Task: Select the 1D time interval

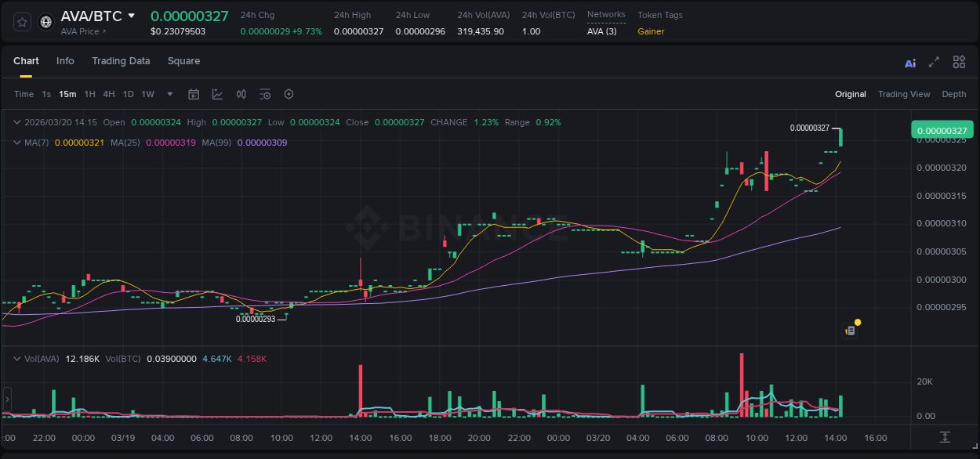Action: [x=128, y=94]
